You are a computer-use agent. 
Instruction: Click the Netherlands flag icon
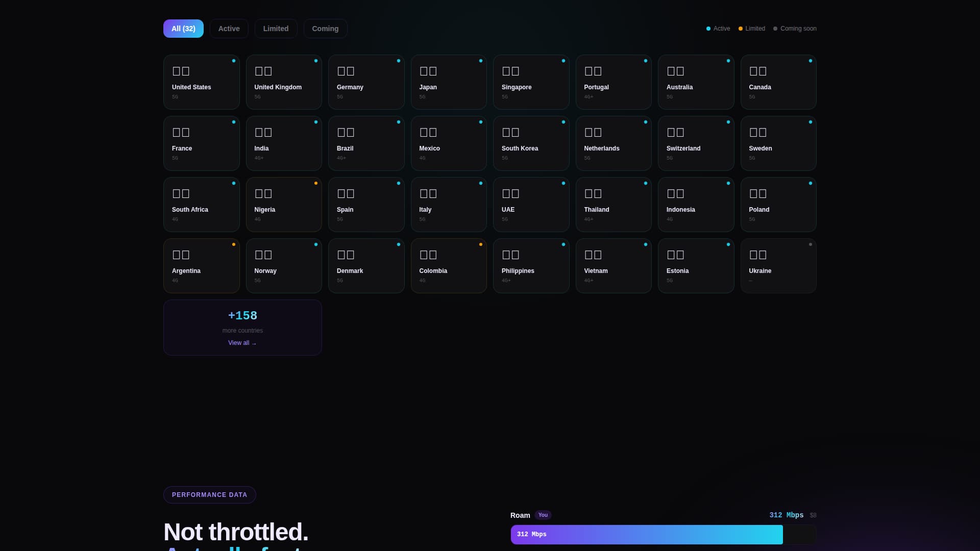pyautogui.click(x=593, y=132)
